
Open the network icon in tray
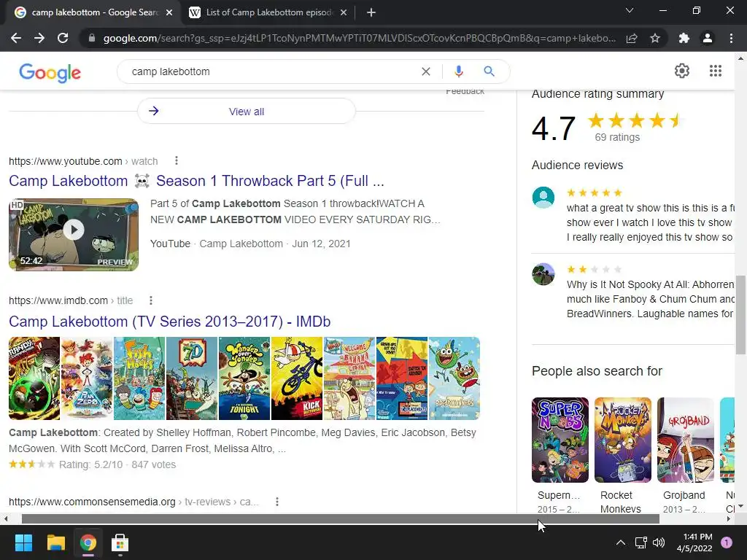click(640, 542)
